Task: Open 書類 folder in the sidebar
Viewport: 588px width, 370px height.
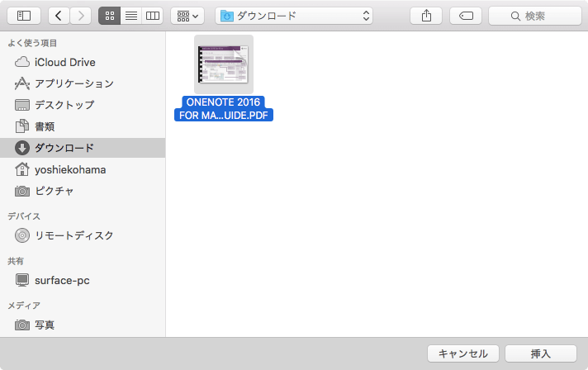Action: coord(83,126)
